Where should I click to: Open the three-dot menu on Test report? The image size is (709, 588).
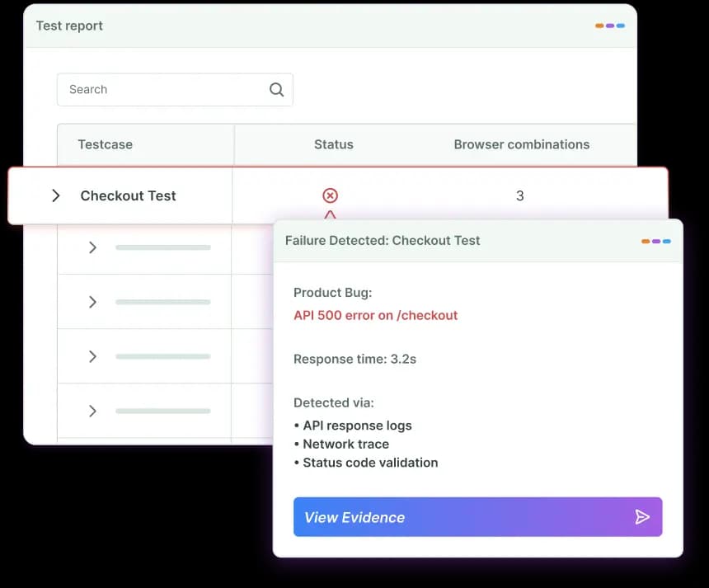610,26
